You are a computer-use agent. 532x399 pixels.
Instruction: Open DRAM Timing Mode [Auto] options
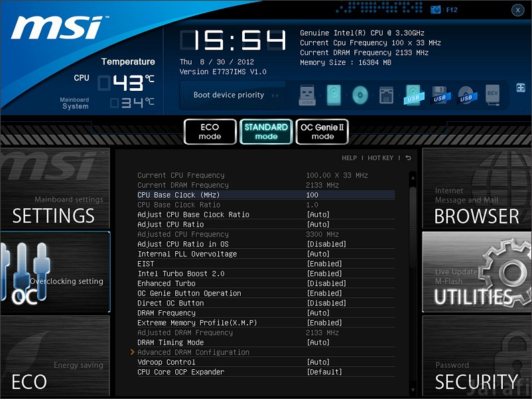(318, 343)
